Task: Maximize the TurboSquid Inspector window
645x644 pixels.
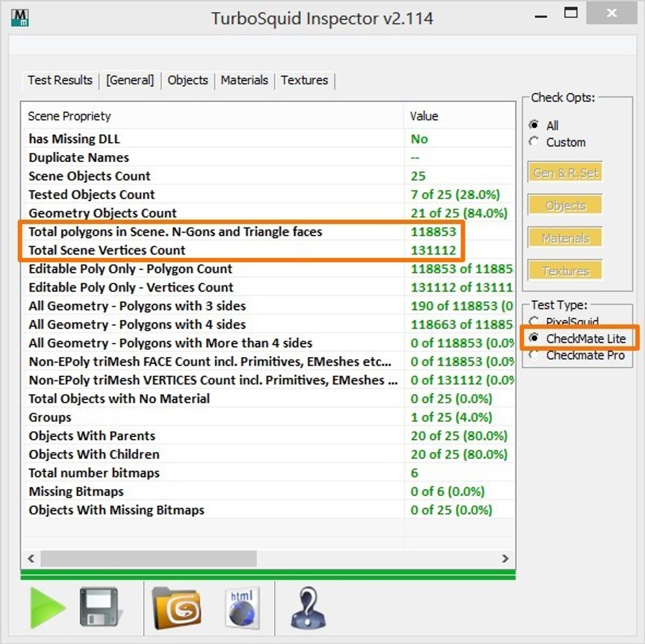Action: tap(570, 13)
